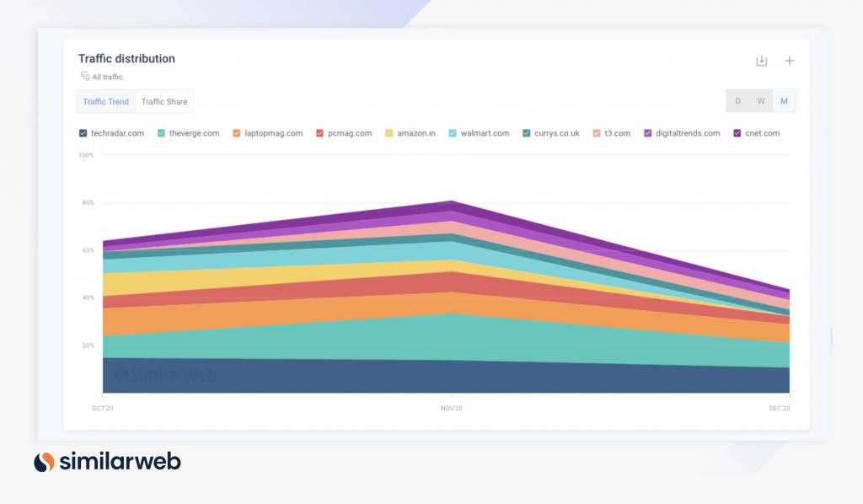
Task: Toggle laptopmag.com series checkbox
Action: coord(237,133)
